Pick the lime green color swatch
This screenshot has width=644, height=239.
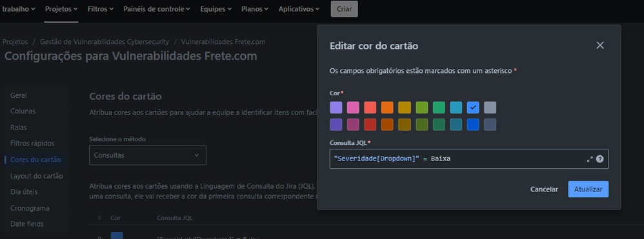(422, 108)
